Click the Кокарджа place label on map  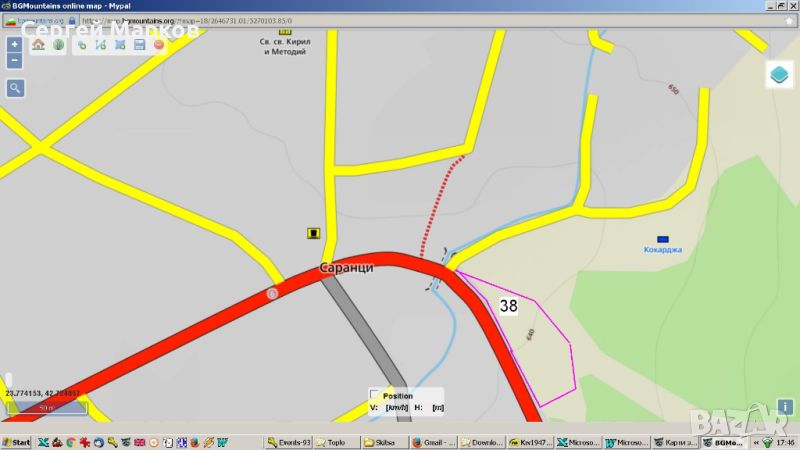[662, 250]
